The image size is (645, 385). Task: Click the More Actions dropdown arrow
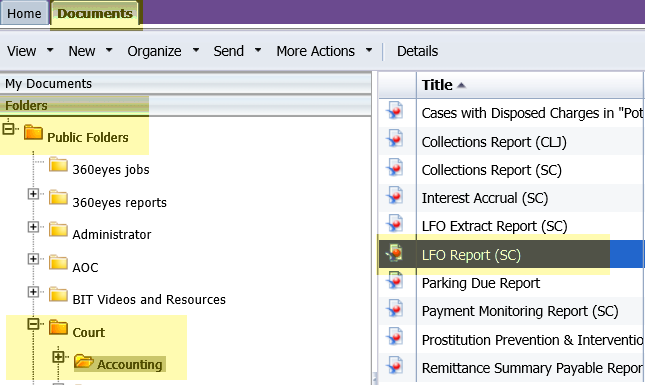(369, 50)
